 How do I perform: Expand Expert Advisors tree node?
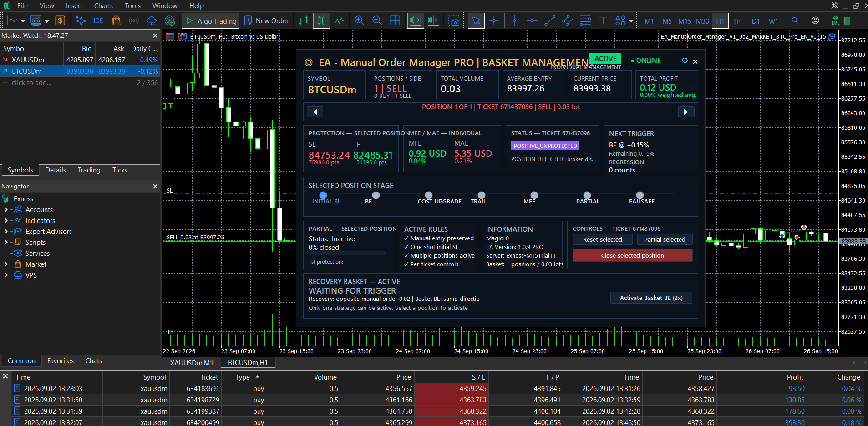coord(6,232)
